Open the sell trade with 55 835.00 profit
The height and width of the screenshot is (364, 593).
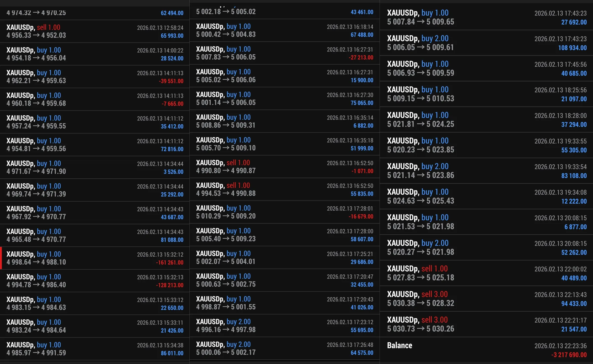[284, 189]
